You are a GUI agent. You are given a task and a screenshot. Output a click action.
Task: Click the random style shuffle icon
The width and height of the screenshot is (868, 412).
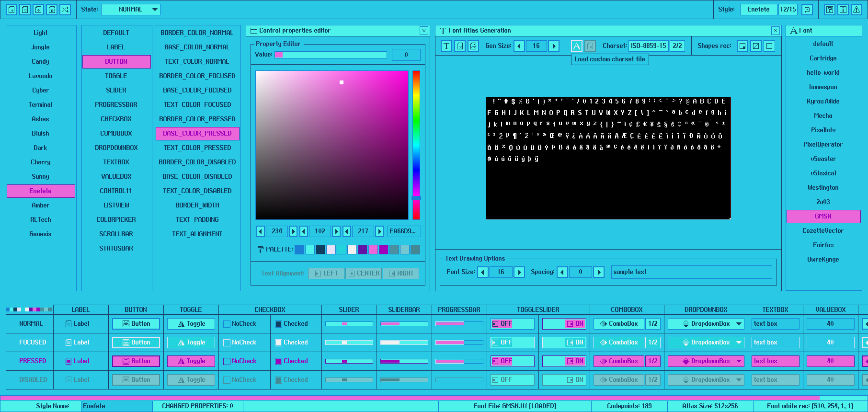[65, 10]
